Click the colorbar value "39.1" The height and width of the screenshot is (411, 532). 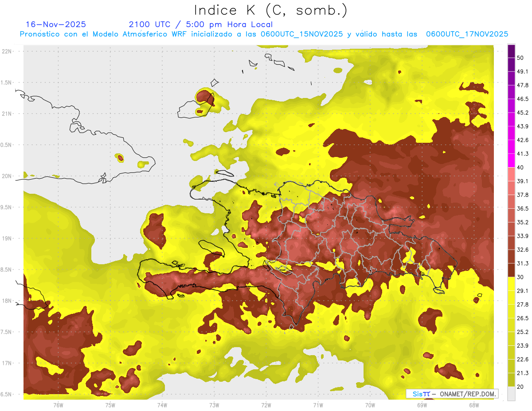click(x=522, y=181)
